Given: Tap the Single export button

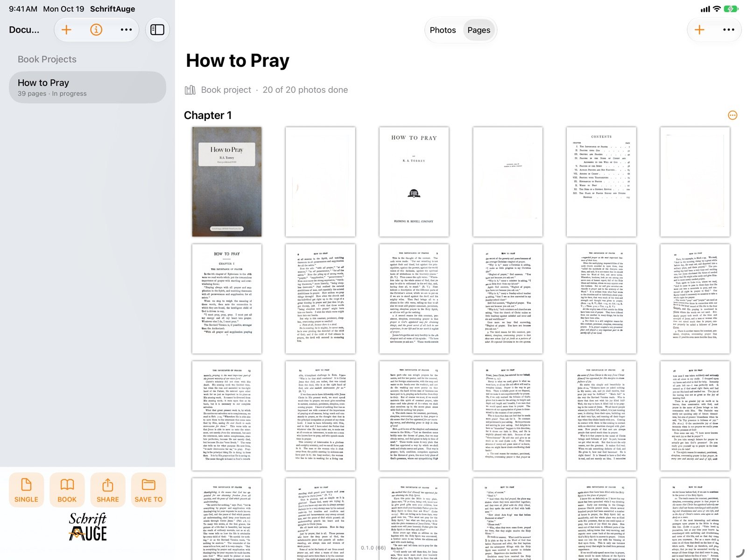Looking at the screenshot, I should (26, 490).
